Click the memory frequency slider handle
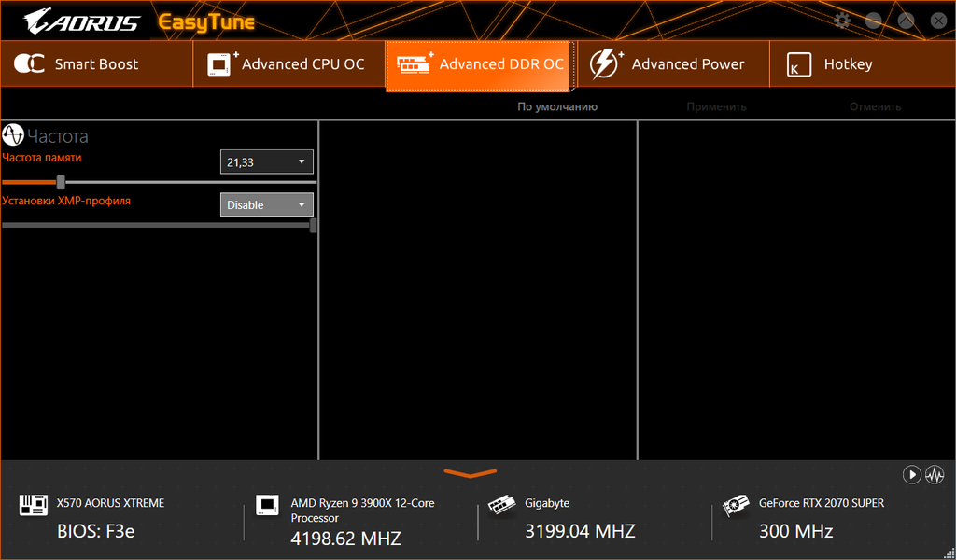Image resolution: width=956 pixels, height=560 pixels. pos(61,182)
